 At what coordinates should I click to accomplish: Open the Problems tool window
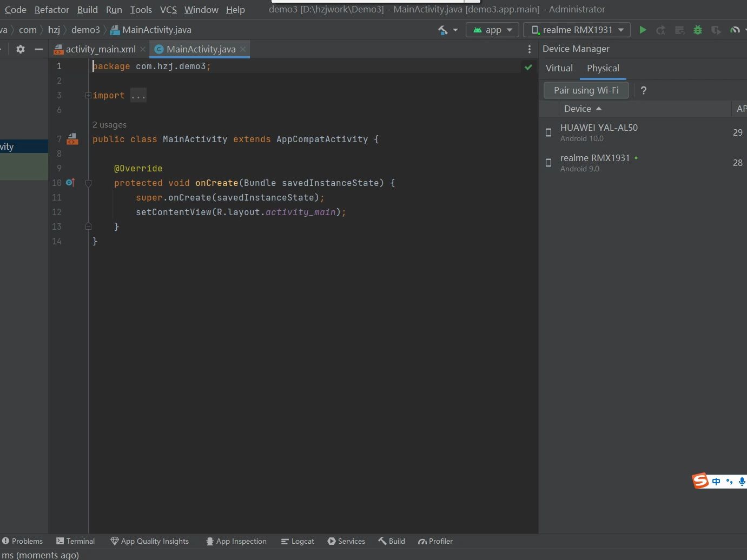(x=22, y=541)
